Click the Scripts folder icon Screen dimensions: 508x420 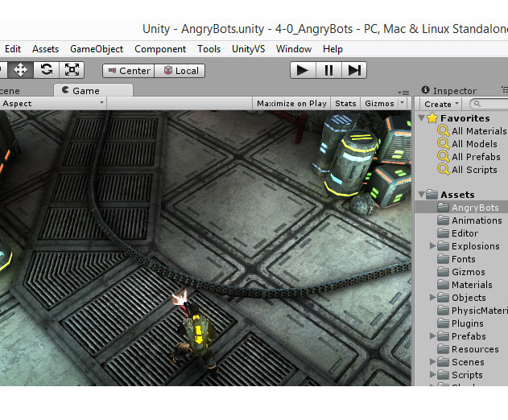pyautogui.click(x=443, y=374)
